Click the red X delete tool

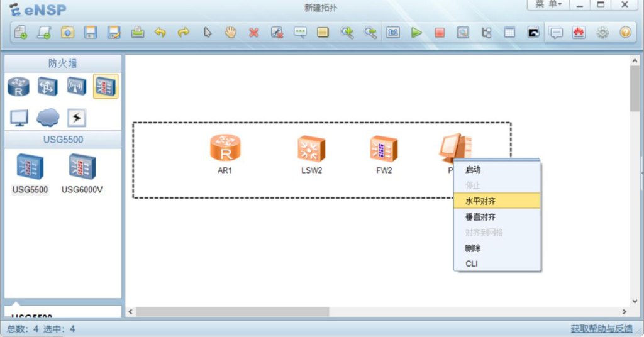click(x=254, y=33)
